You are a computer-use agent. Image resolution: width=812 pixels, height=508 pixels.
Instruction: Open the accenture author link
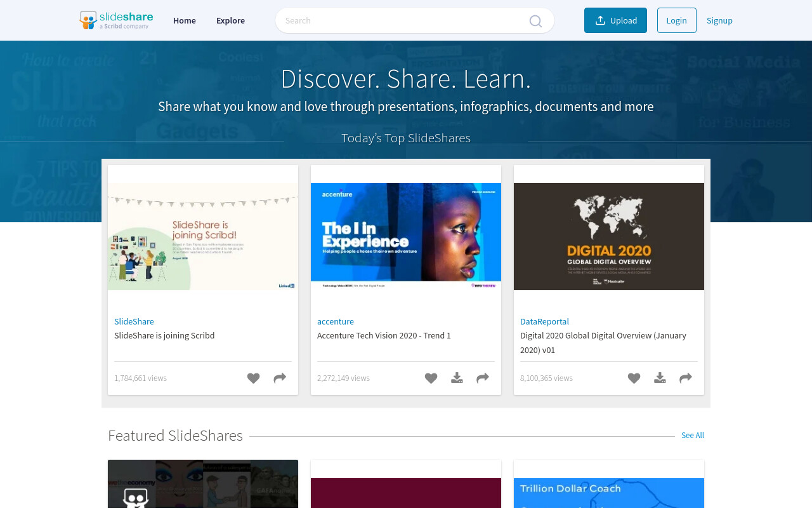coord(336,321)
